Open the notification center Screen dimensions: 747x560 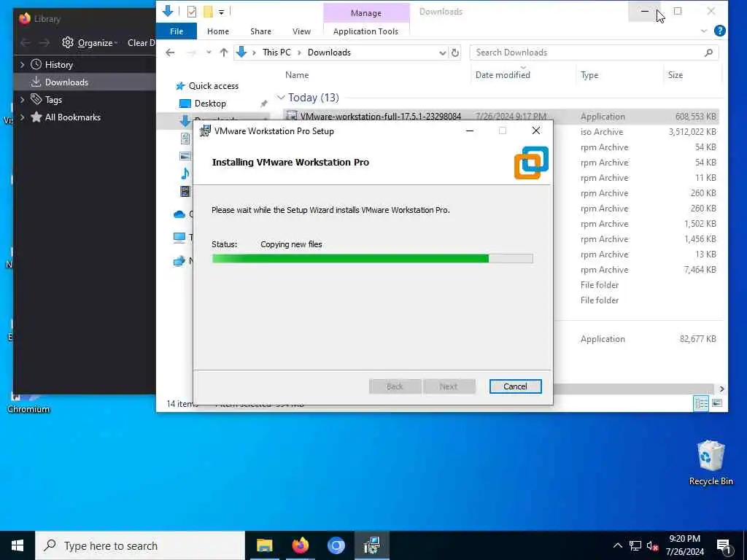[724, 547]
